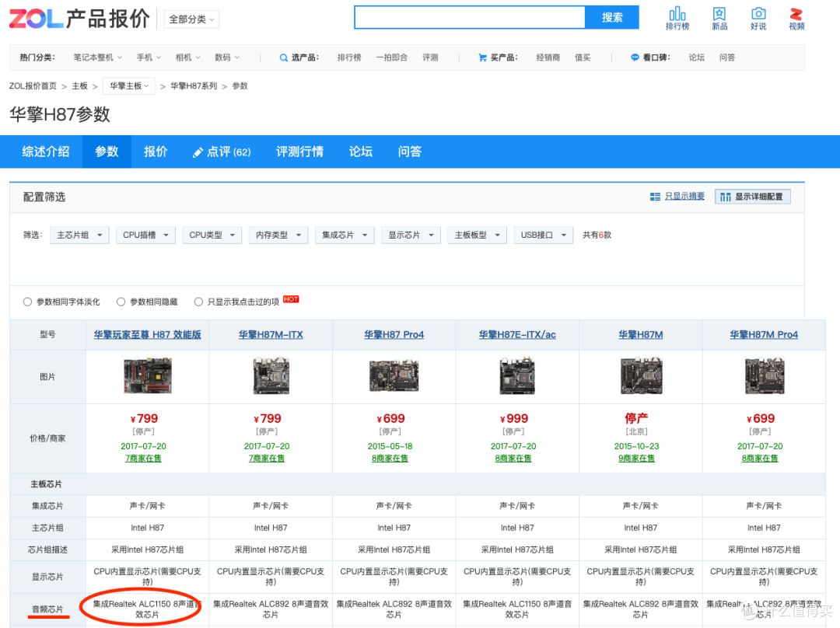Expand the 手机 hot category

coord(149,58)
